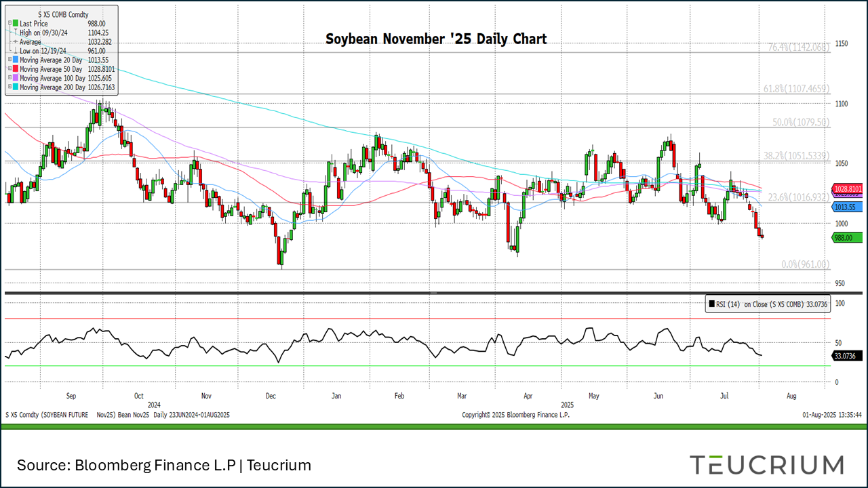
Task: Click the 'Soybean November '25 Daily Chart' title
Action: [436, 39]
